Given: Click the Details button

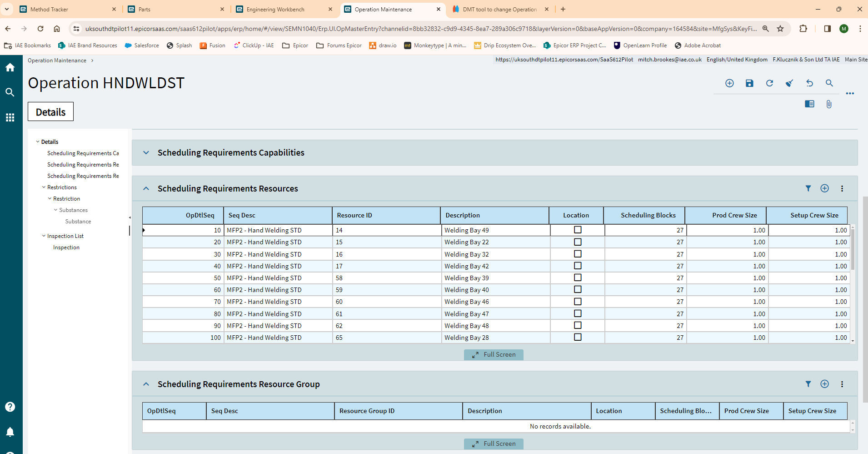Looking at the screenshot, I should [50, 112].
